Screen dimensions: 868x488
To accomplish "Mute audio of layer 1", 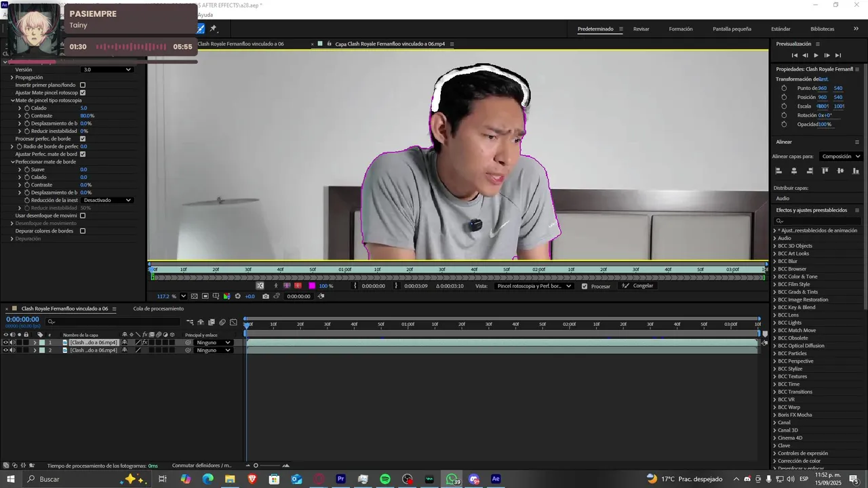I will click(12, 342).
